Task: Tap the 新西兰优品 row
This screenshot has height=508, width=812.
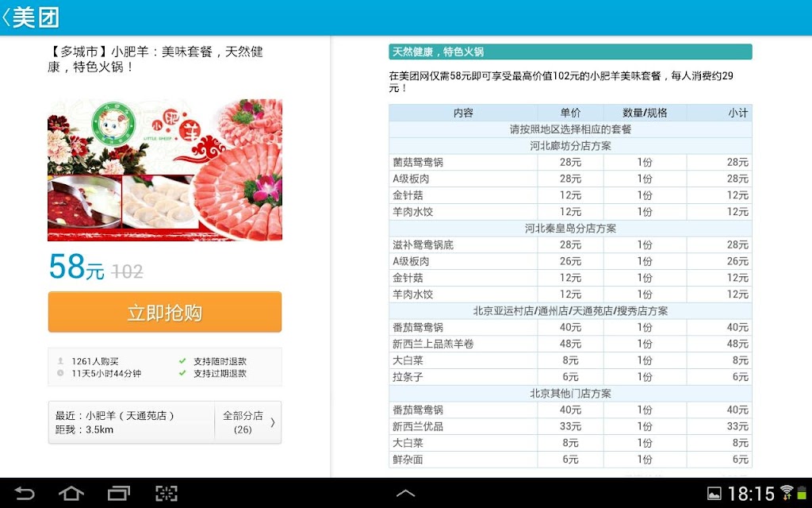Action: pos(570,426)
